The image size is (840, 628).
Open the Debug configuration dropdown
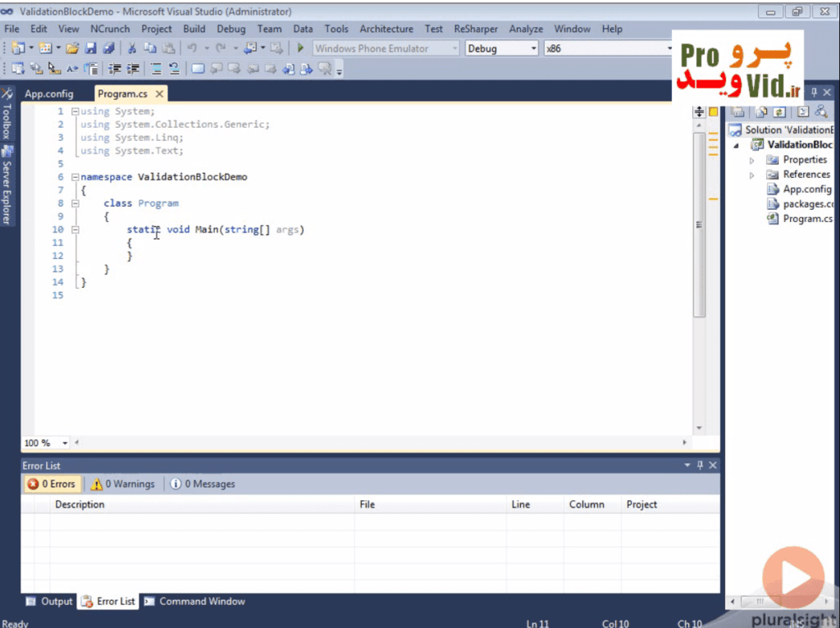[x=501, y=48]
